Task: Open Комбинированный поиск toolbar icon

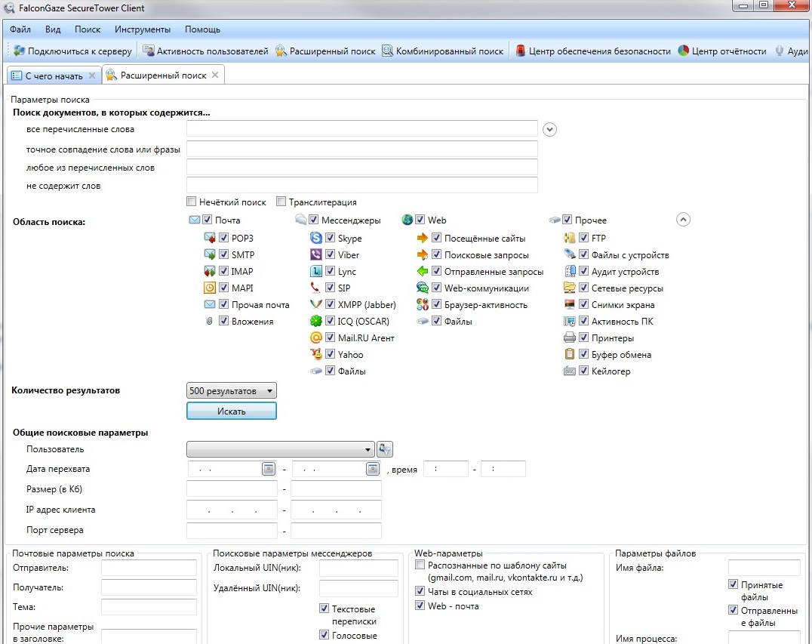Action: 387,51
